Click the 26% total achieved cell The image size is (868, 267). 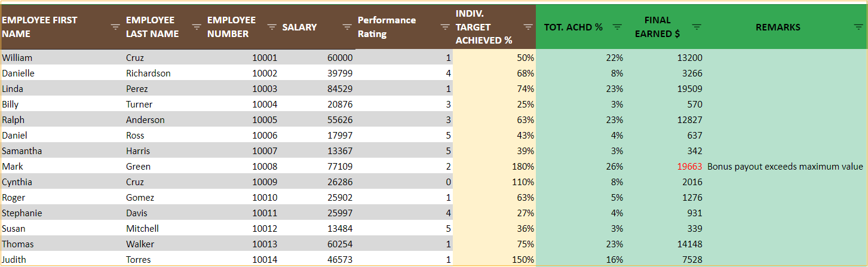pyautogui.click(x=581, y=167)
